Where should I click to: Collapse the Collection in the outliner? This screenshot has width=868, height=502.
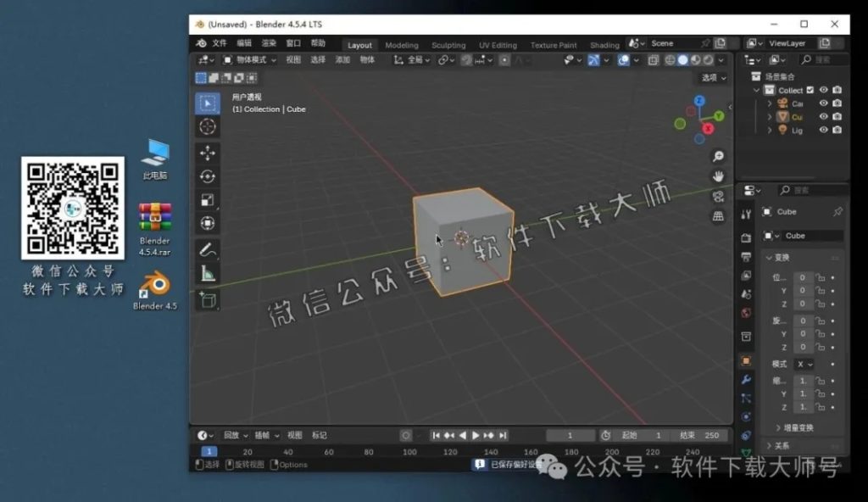(x=756, y=90)
